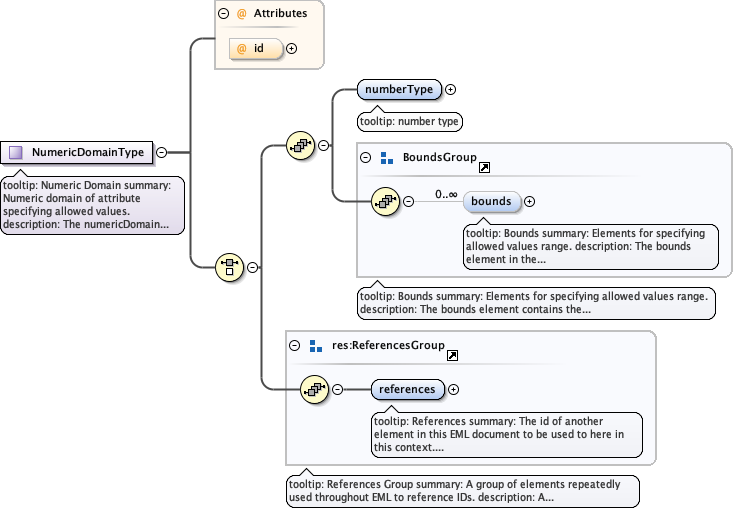Select the bounds element node
Screen dimensions: 734x511
491,201
